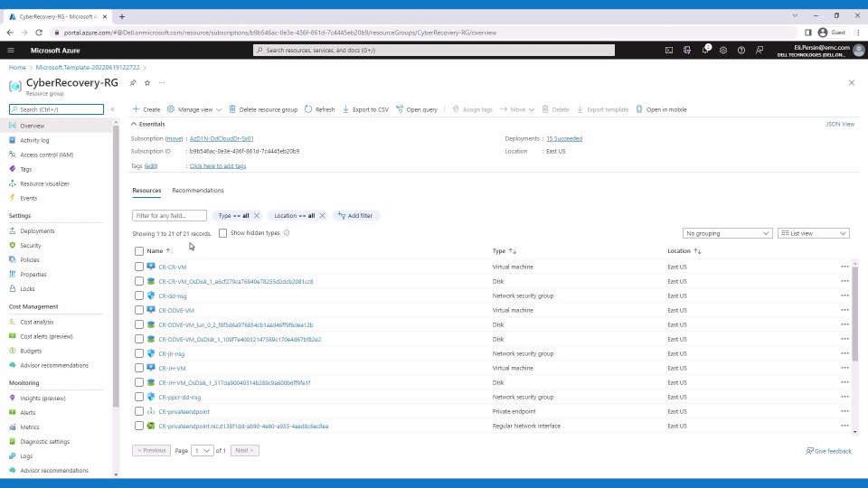Open the new browser tab plus button
The width and height of the screenshot is (868, 488).
122,16
